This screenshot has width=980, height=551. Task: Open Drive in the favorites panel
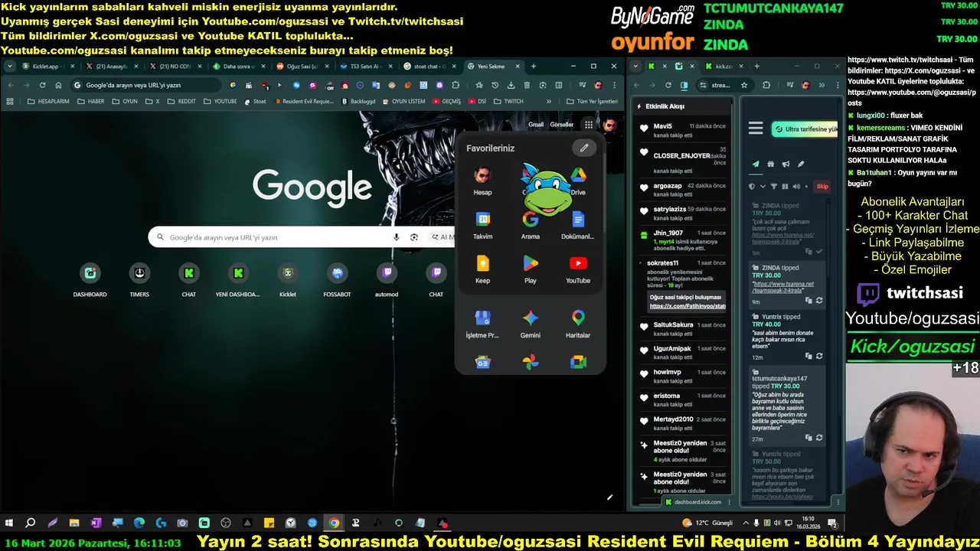(578, 181)
